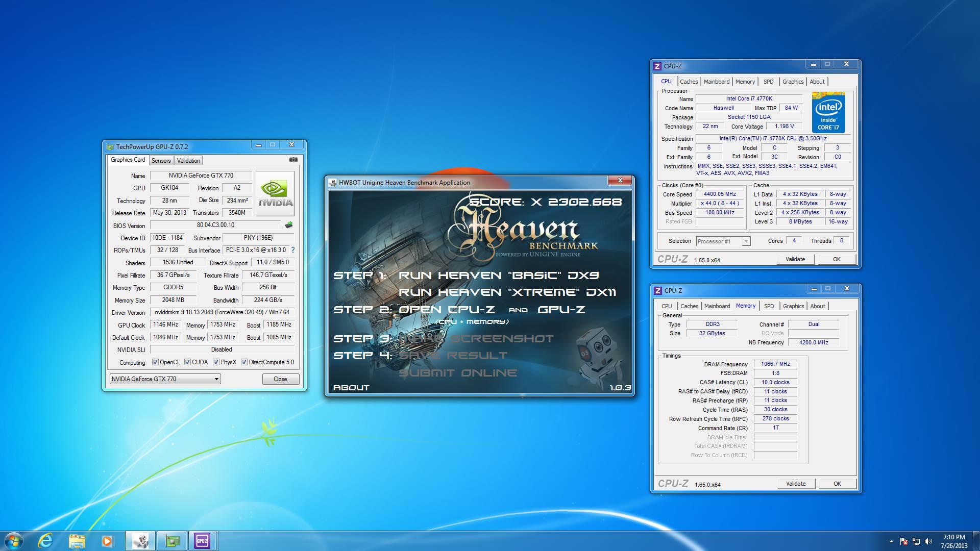
Task: Switch to GPU-Z taskbar item
Action: 172,541
